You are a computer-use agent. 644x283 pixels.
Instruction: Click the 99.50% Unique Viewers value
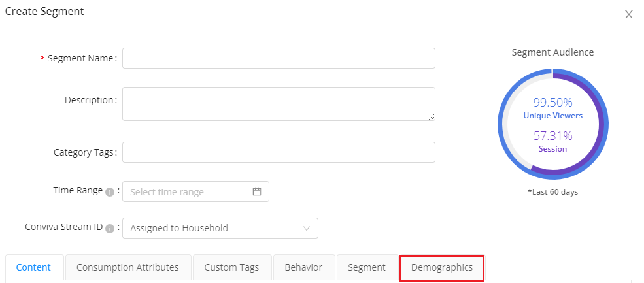tap(553, 103)
